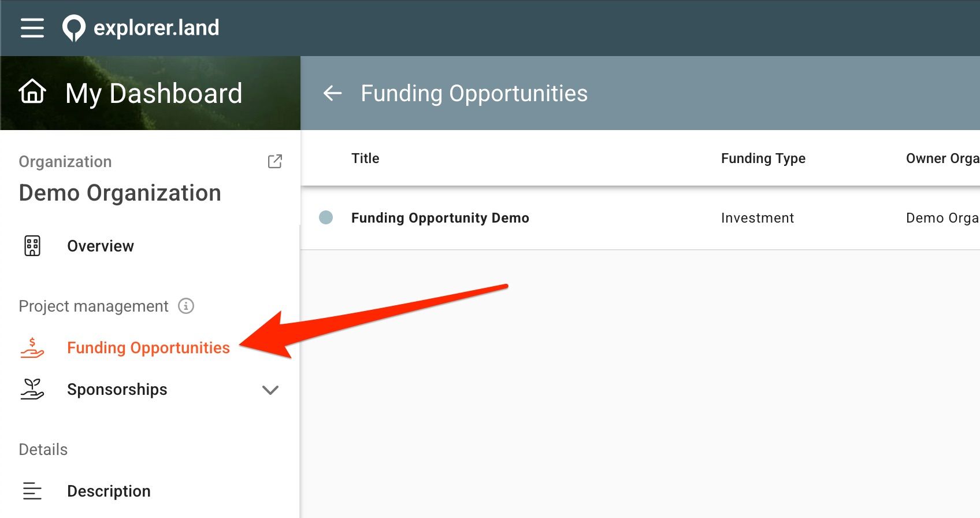The image size is (980, 518).
Task: Show Project management info icon
Action: point(186,306)
